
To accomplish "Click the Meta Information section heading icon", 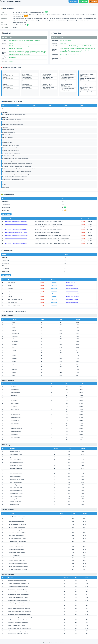I will click(x=2, y=9).
